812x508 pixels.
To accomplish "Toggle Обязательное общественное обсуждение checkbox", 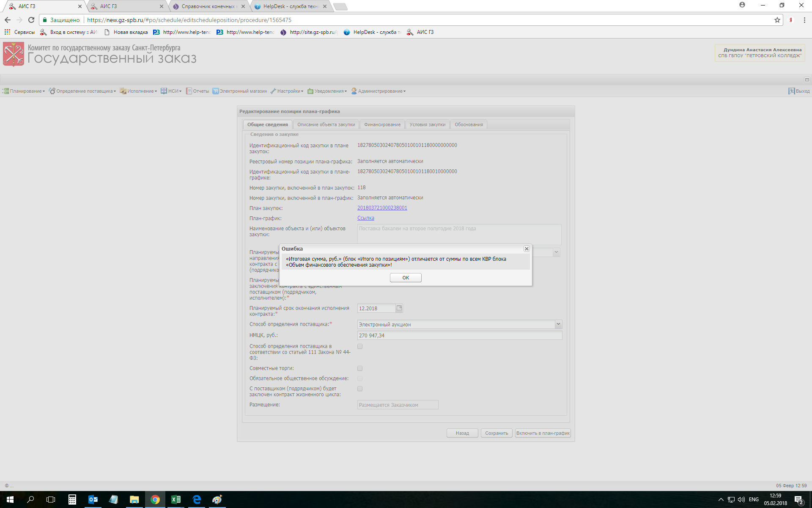I will point(360,378).
